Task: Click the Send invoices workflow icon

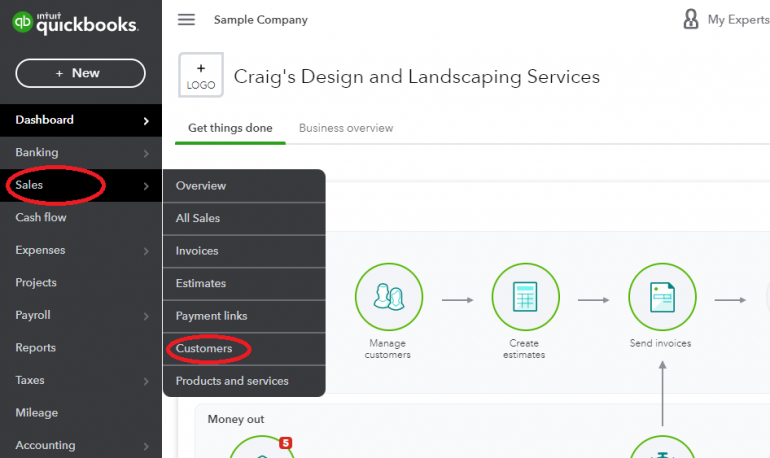Action: pyautogui.click(x=661, y=296)
